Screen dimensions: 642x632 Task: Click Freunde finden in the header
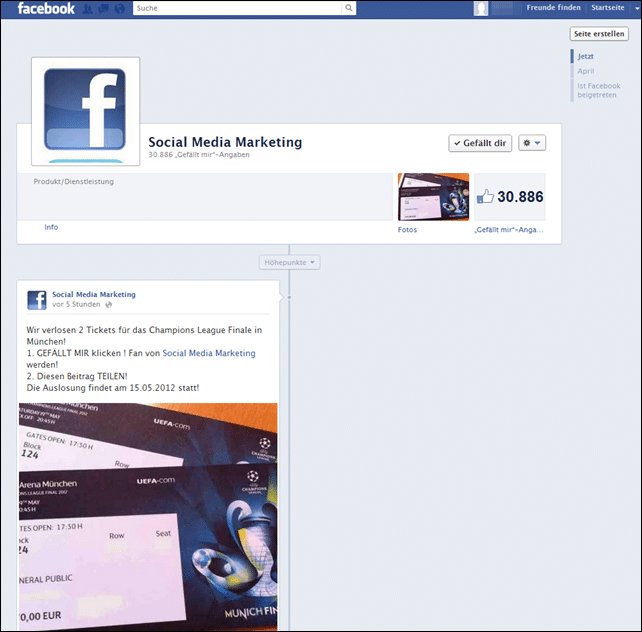553,7
